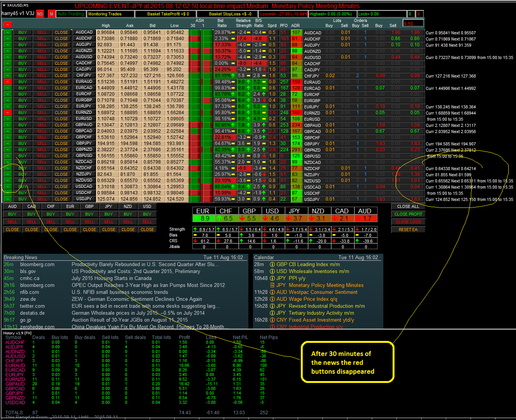Select the GBPNZD symbol button
Viewport: 516px width, 420px height.
click(x=84, y=150)
